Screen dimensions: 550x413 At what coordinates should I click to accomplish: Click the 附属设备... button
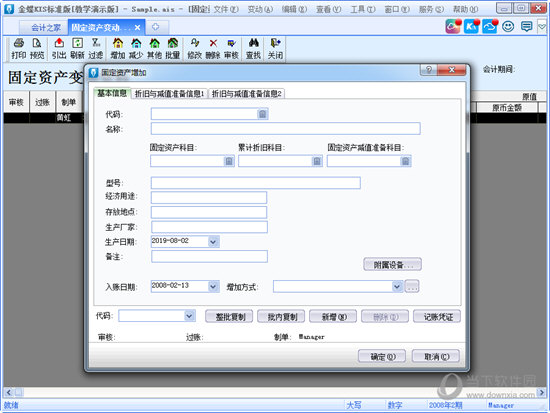point(393,265)
